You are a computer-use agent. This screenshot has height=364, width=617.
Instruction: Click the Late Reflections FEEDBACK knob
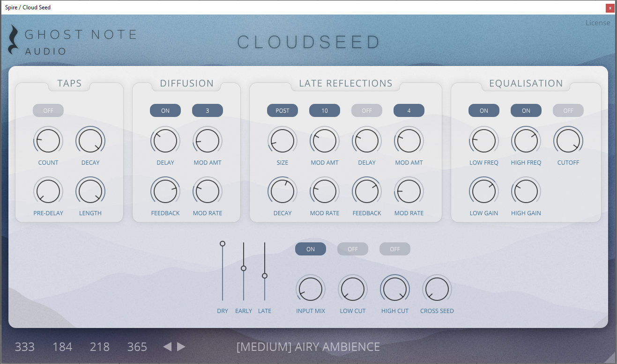[367, 191]
